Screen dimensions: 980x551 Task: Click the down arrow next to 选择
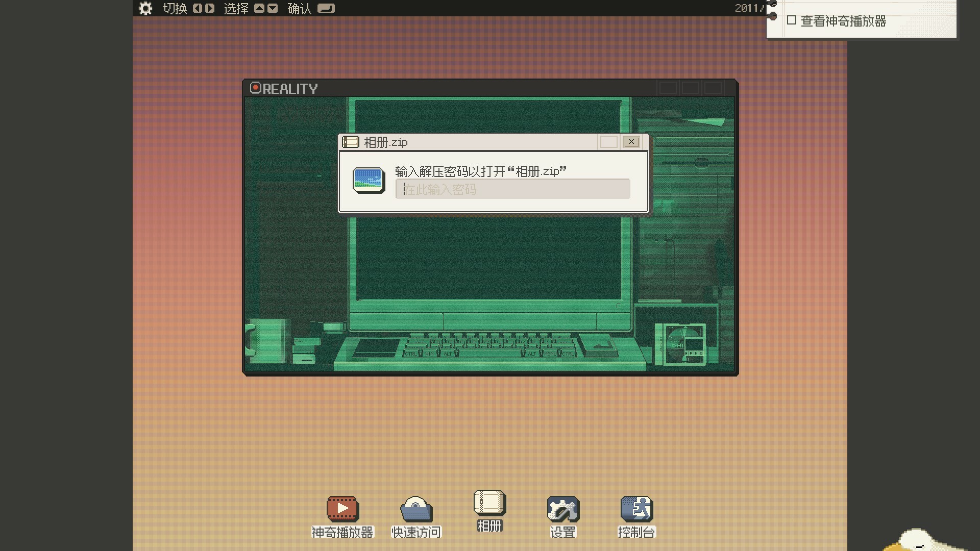pos(272,8)
